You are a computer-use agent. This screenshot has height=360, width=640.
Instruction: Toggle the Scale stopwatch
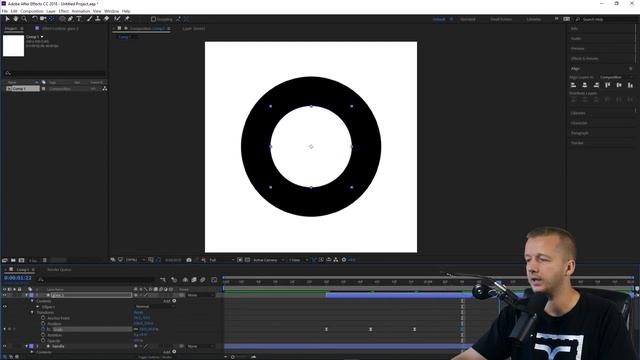coord(43,329)
